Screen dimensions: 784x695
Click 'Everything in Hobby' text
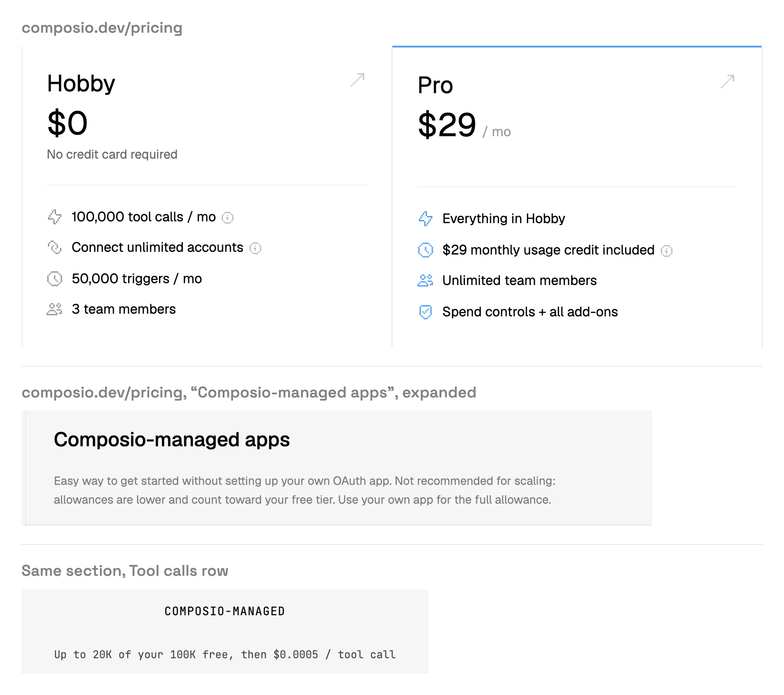pos(504,219)
